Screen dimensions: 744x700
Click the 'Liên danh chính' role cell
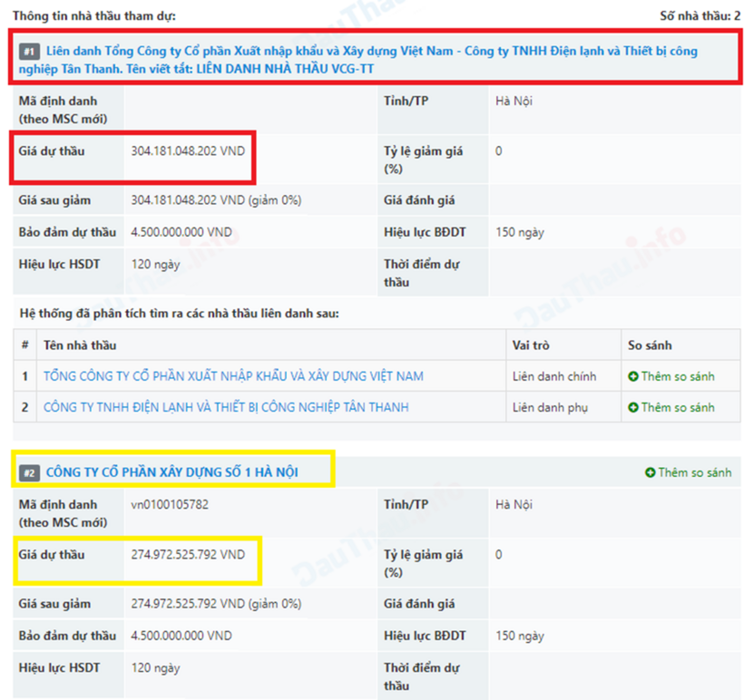pos(554,376)
